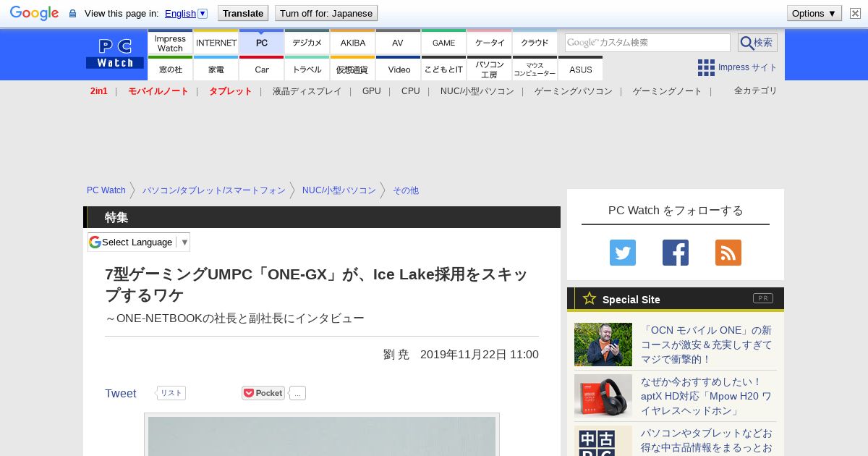The height and width of the screenshot is (456, 868).
Task: Click the search magnifier button
Action: [757, 43]
